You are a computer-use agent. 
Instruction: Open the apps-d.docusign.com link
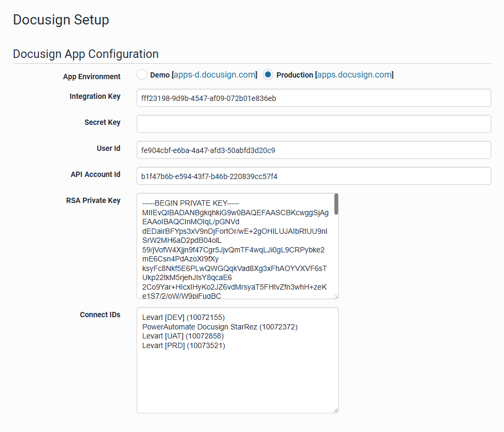(x=215, y=75)
